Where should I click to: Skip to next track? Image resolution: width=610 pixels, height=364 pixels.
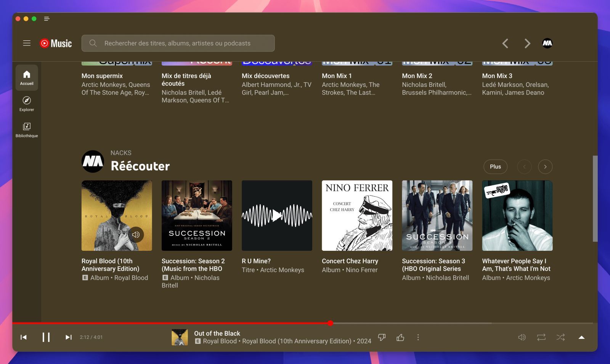click(x=69, y=337)
